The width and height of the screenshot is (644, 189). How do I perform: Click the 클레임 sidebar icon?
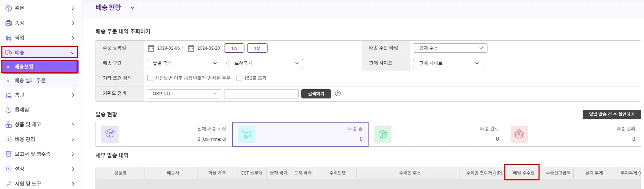click(x=9, y=110)
